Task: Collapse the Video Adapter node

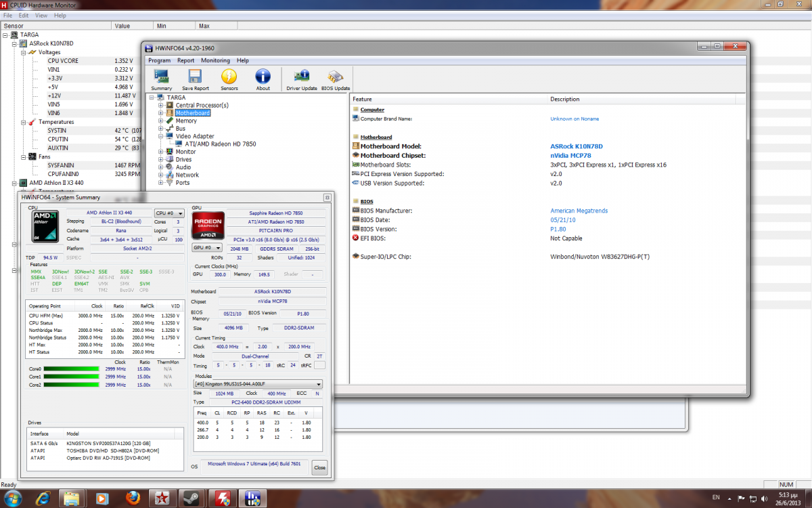Action: (x=161, y=136)
